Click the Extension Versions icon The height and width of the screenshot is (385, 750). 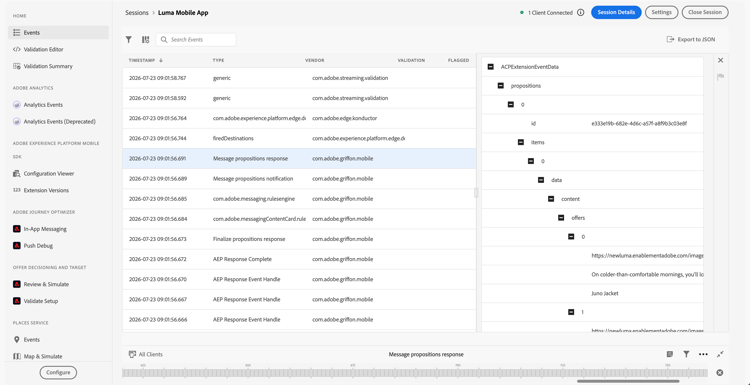[x=16, y=190]
